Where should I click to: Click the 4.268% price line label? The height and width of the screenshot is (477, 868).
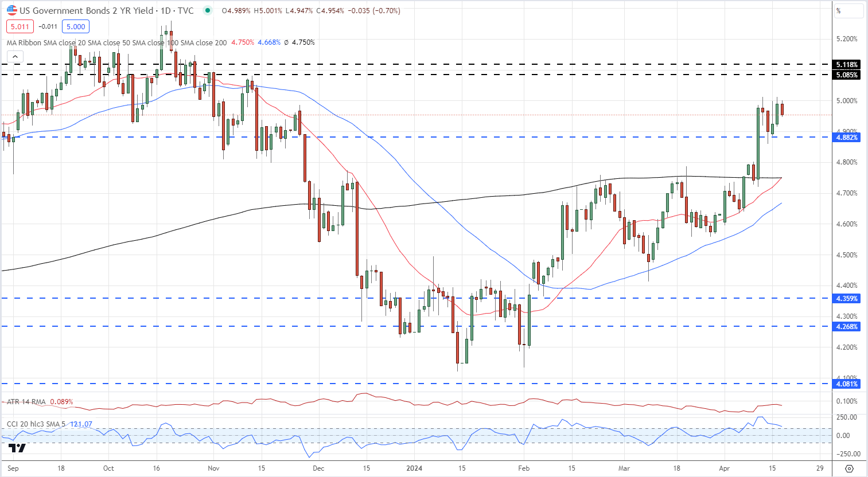click(847, 327)
